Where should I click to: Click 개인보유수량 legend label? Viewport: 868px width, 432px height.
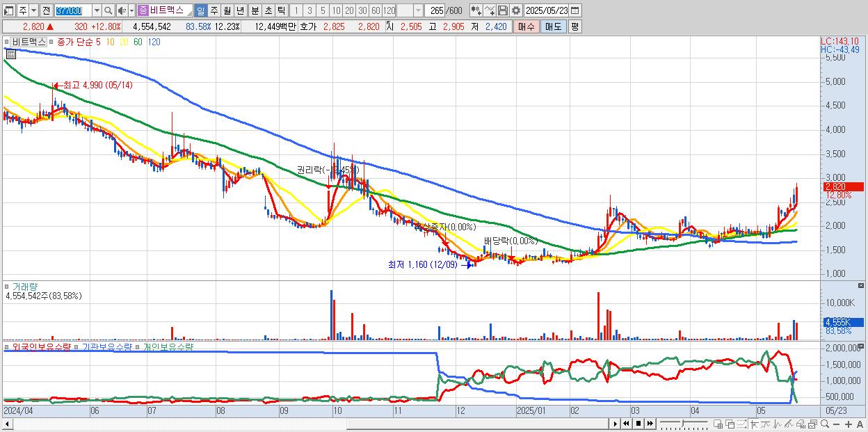click(x=168, y=346)
